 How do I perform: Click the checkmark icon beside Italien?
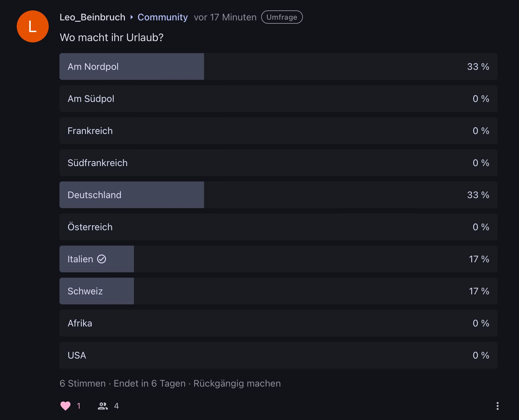102,259
